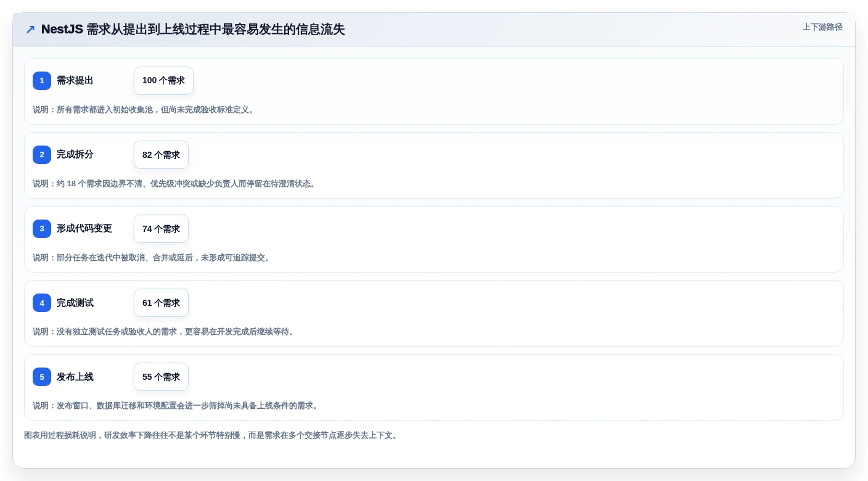Viewport: 868px width, 481px height.
Task: Click the 形成代码变更 stage label
Action: [x=84, y=229]
